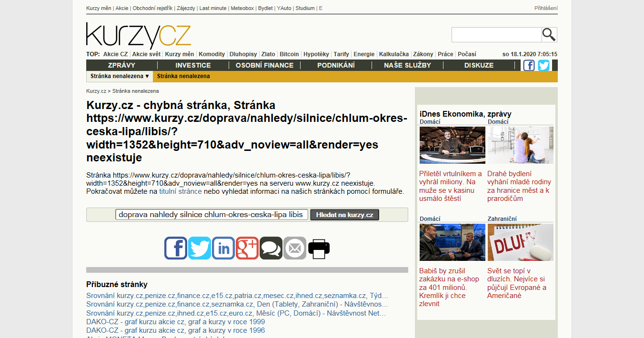Open Počasí link in TOP bar

(x=467, y=54)
